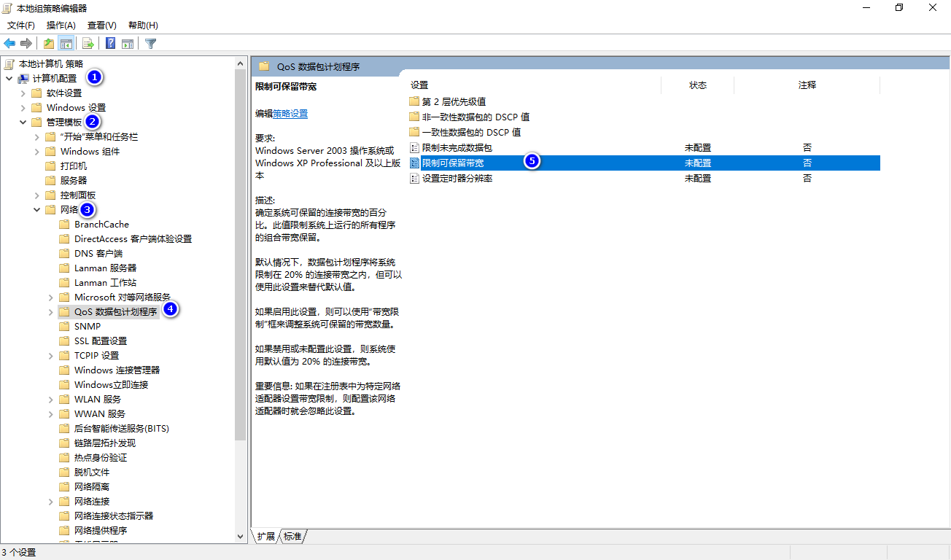Click the 打印机 folder icon
The height and width of the screenshot is (560, 951).
click(50, 166)
